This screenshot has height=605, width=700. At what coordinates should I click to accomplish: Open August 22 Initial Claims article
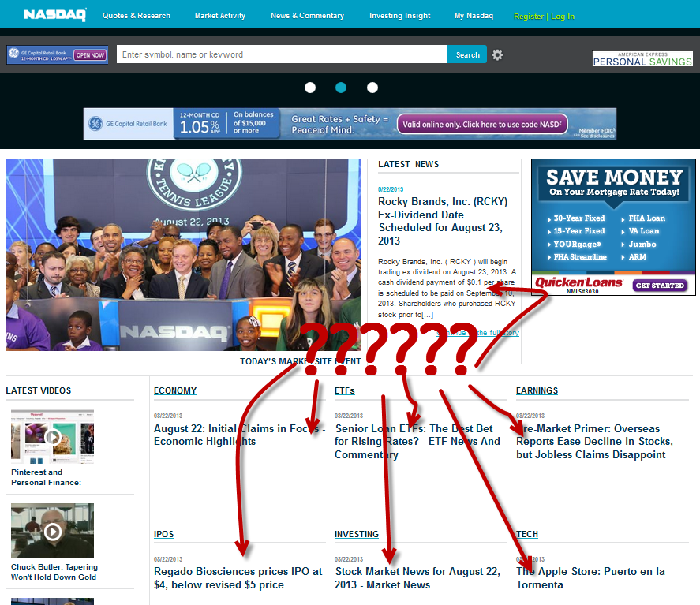click(x=240, y=435)
